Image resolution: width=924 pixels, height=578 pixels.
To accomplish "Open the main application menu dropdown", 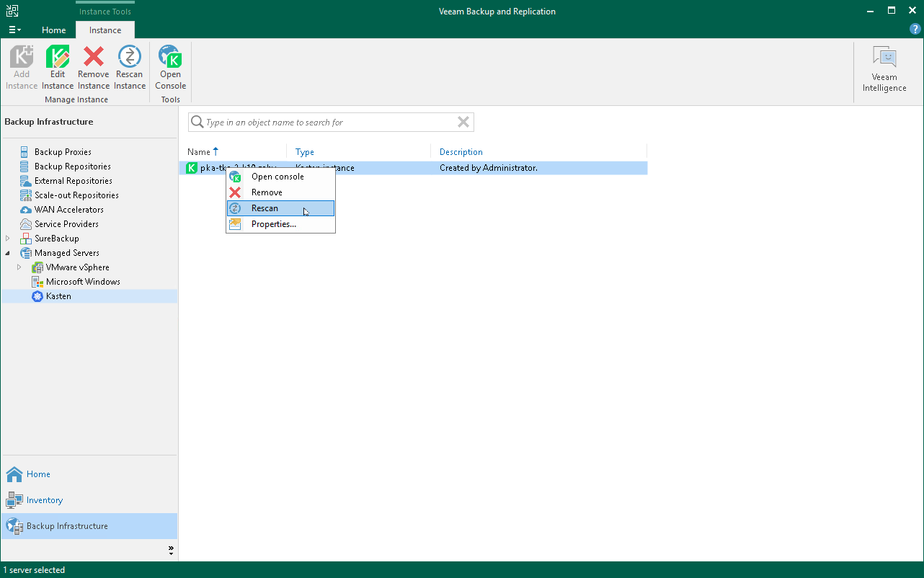I will [x=14, y=30].
